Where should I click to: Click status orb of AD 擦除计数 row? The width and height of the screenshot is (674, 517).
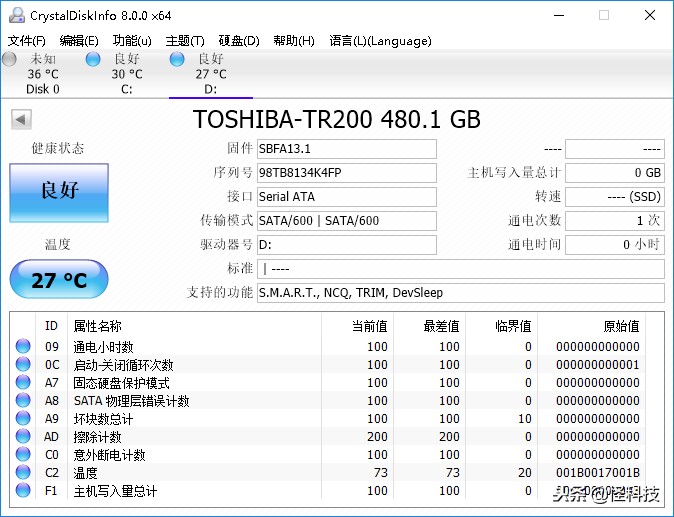[23, 436]
